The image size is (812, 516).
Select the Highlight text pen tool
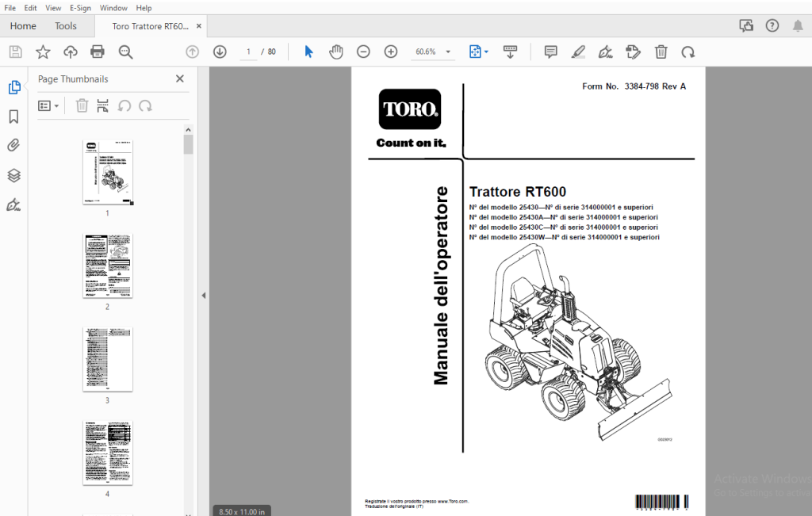[578, 52]
